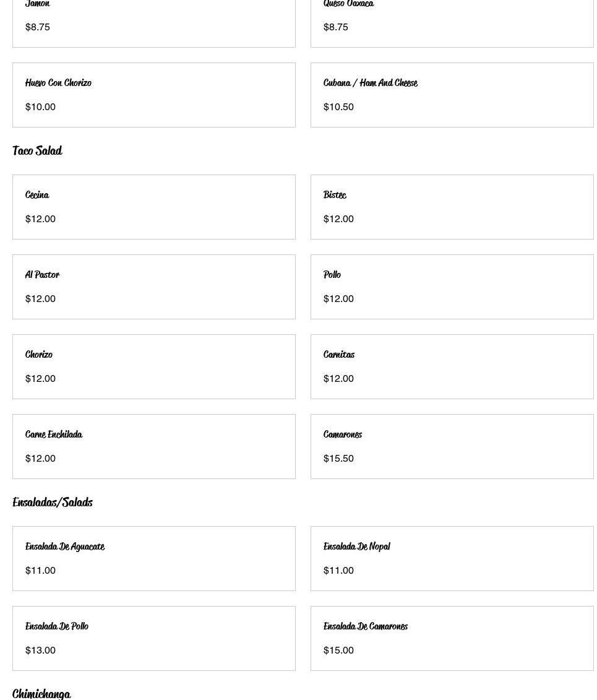Viewport: 597px width, 700px height.
Task: Choose the Ensalada De Pollo salad
Action: click(x=153, y=638)
